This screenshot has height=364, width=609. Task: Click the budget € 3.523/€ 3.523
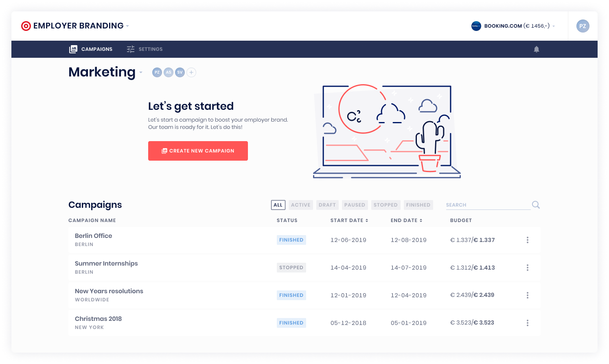click(472, 323)
